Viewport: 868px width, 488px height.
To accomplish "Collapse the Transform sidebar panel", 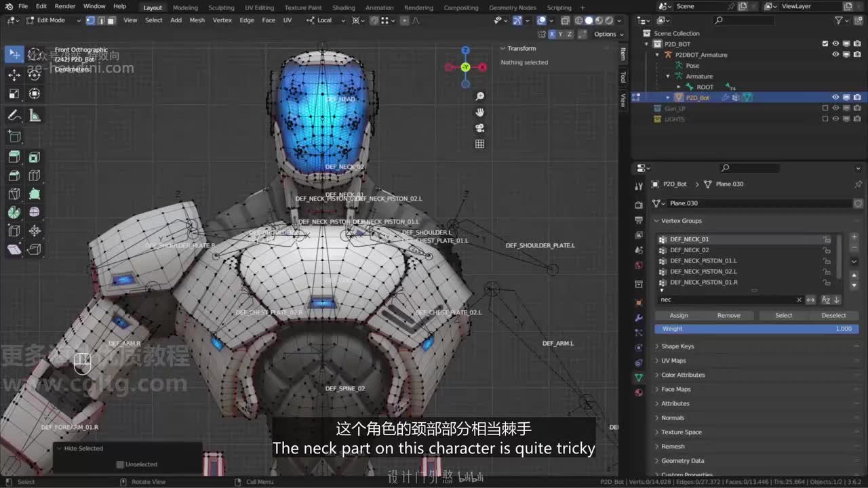I will [x=503, y=48].
